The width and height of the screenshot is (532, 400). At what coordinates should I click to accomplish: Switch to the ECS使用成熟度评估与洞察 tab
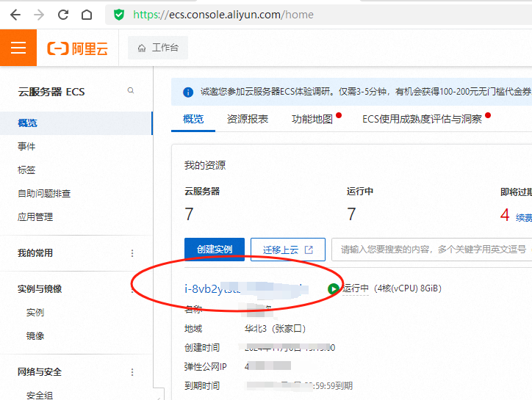422,119
